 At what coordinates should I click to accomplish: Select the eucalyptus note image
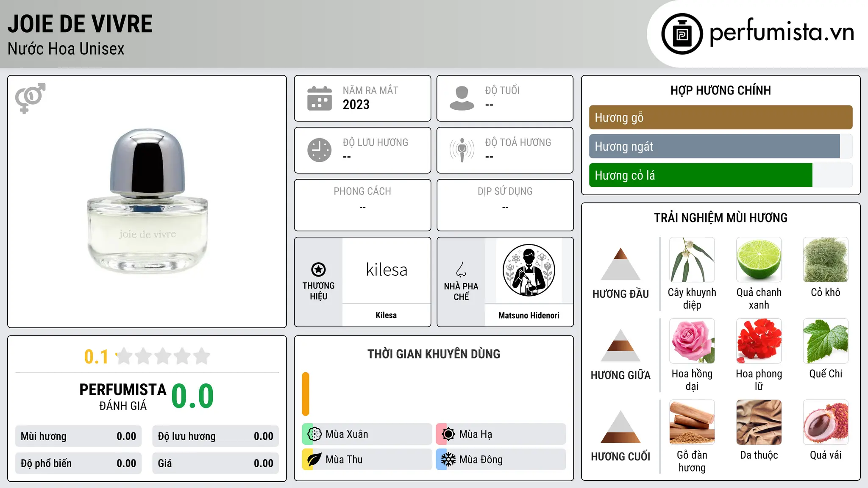[x=692, y=260]
